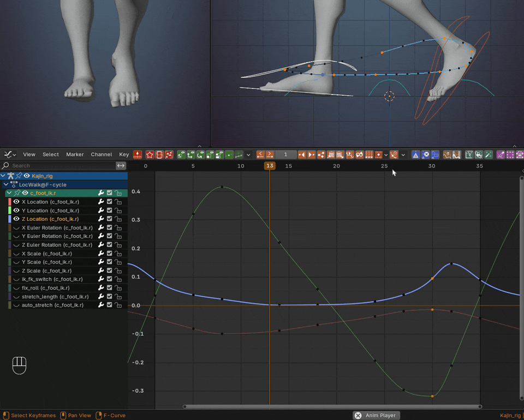Screen dimensions: 524x420
Task: Click the pin icon on Kajin_rig row
Action: [19, 176]
